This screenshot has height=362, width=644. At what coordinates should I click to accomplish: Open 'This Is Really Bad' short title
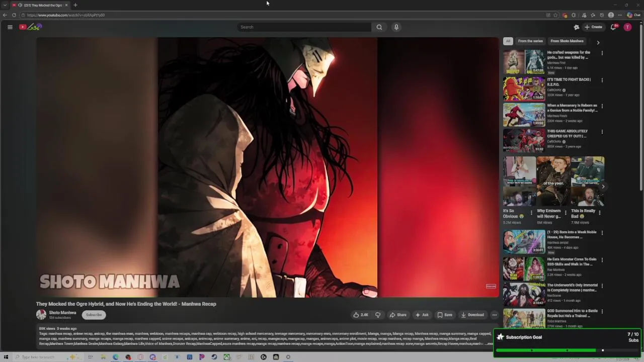click(584, 213)
